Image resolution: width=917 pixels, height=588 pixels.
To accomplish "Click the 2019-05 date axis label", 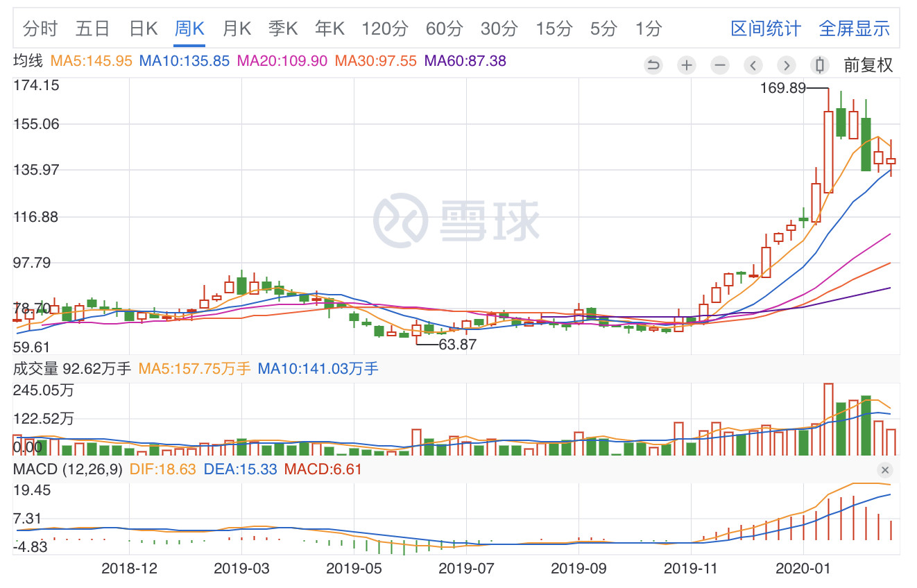I will (x=354, y=569).
